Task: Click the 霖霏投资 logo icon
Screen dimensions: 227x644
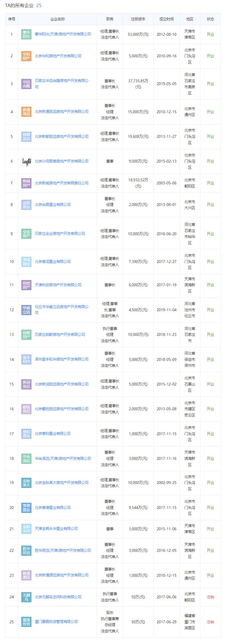Action: click(26, 622)
